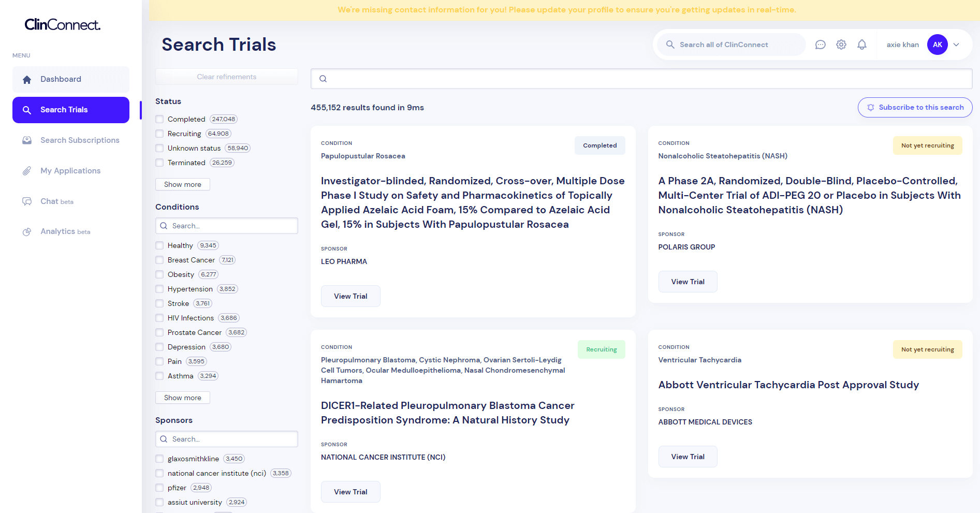Show more Conditions filter options
The height and width of the screenshot is (513, 980).
click(x=182, y=398)
